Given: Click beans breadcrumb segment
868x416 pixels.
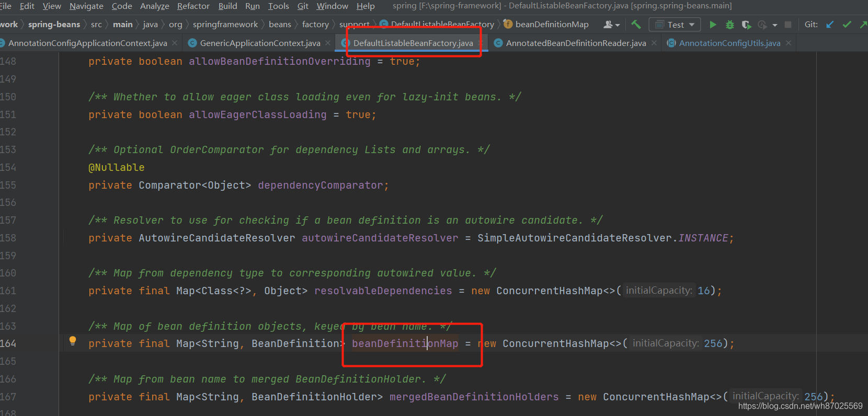Looking at the screenshot, I should pos(280,25).
